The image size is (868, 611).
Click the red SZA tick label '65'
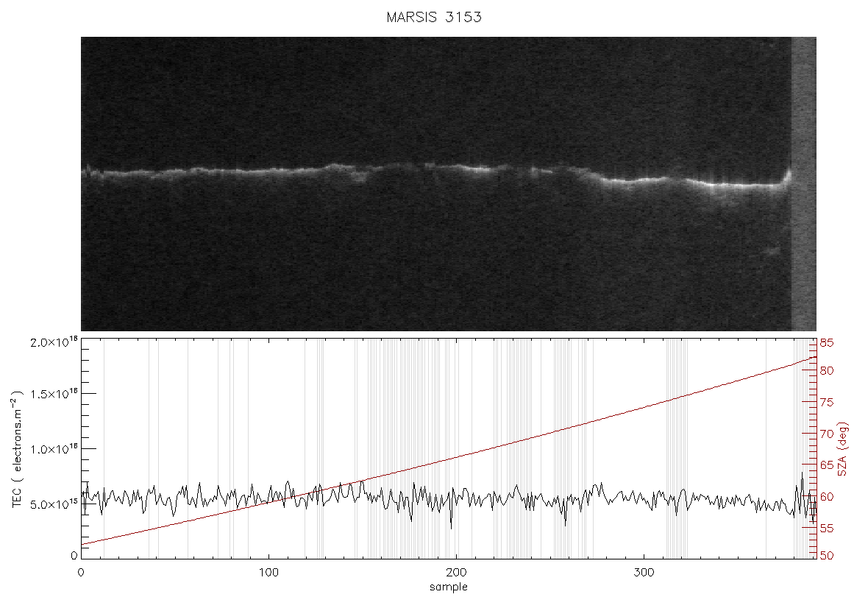pyautogui.click(x=827, y=465)
